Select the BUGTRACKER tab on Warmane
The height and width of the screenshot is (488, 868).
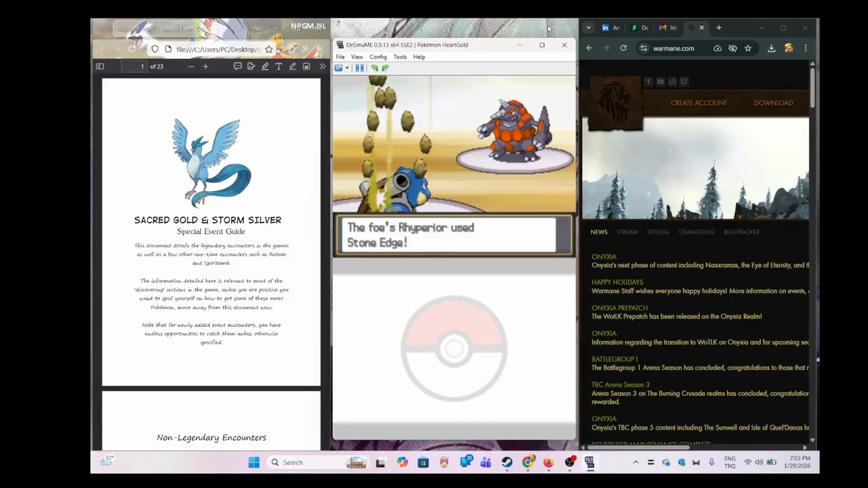[x=741, y=232]
